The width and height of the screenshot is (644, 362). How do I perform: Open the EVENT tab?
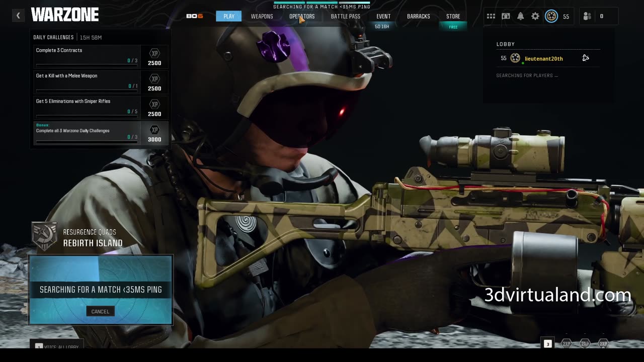383,16
